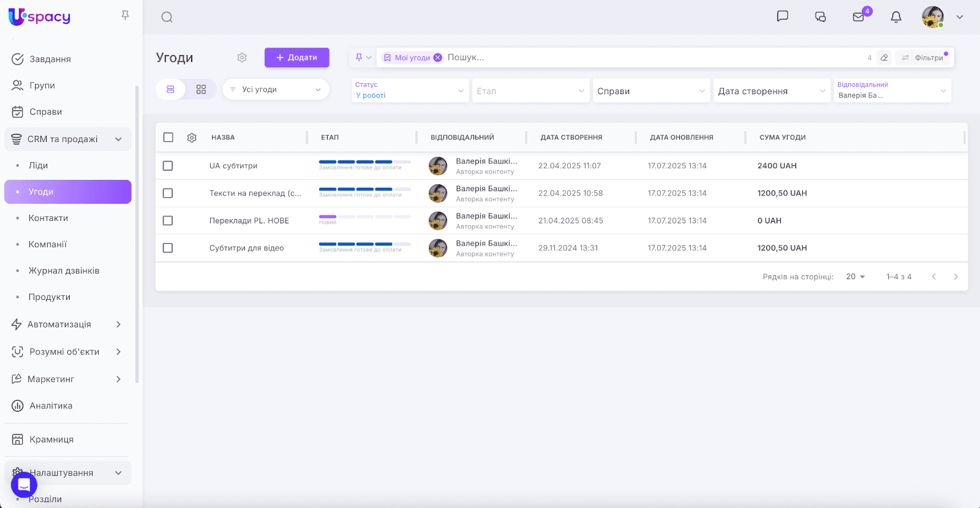
Task: Click the chat message icon in header
Action: point(782,17)
